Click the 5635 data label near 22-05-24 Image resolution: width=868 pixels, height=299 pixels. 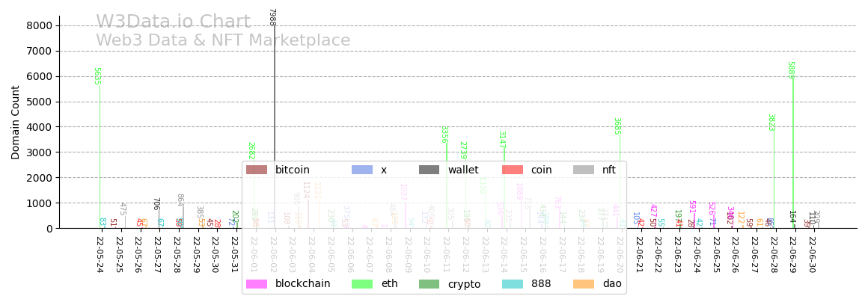pyautogui.click(x=97, y=76)
